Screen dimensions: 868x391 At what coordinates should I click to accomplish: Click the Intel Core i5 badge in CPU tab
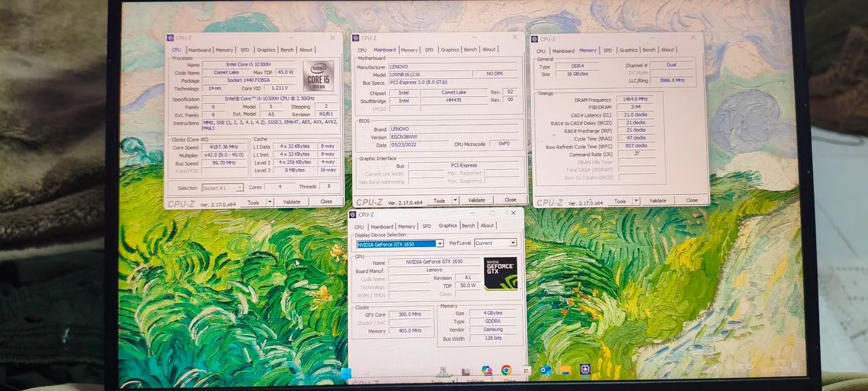tap(318, 75)
